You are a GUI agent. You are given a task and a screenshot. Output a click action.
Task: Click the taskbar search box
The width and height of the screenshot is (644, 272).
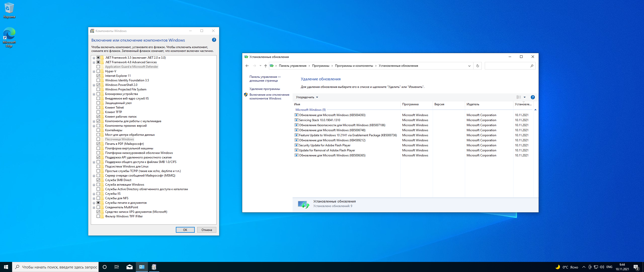[x=55, y=267]
